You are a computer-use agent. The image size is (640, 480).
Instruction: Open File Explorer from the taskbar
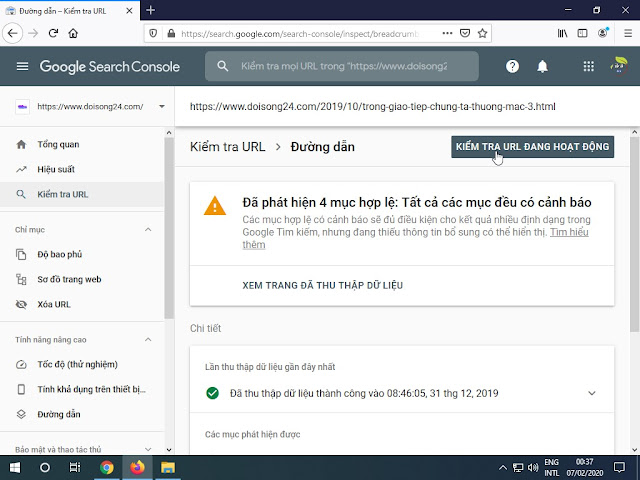[168, 467]
